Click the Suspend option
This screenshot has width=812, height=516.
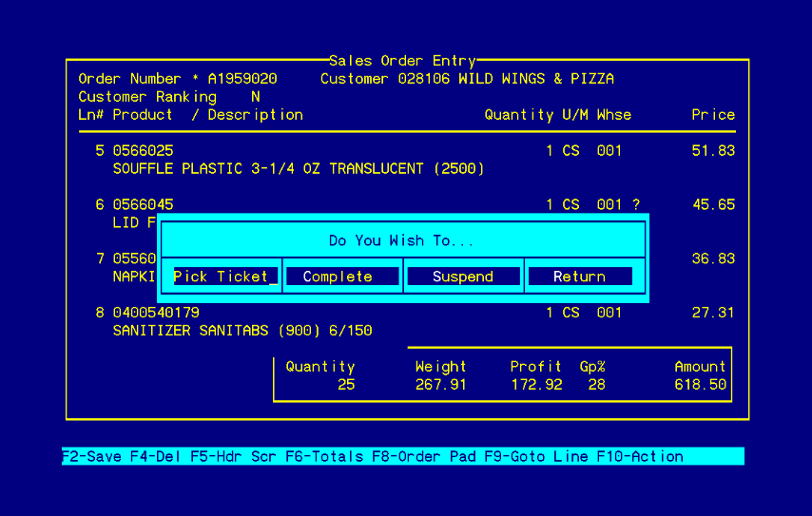(x=463, y=277)
